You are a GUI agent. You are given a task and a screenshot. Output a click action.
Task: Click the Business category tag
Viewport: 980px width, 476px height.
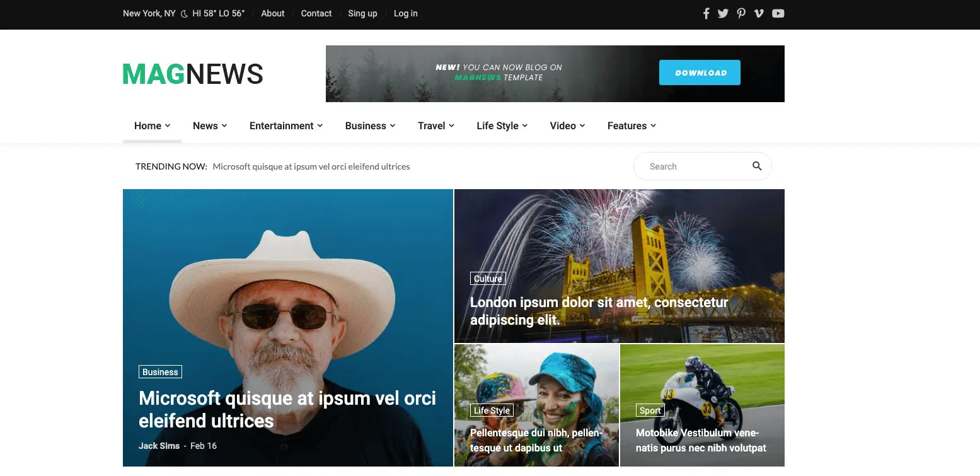(x=160, y=372)
